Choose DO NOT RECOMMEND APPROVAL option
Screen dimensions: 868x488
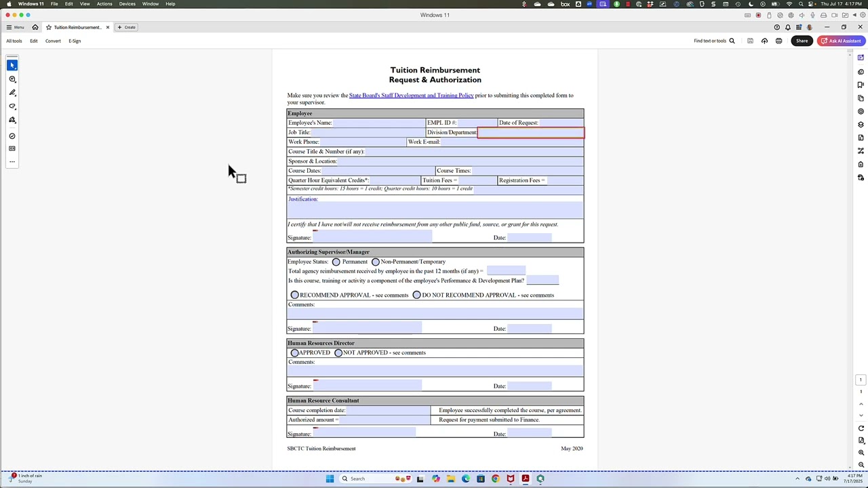417,295
